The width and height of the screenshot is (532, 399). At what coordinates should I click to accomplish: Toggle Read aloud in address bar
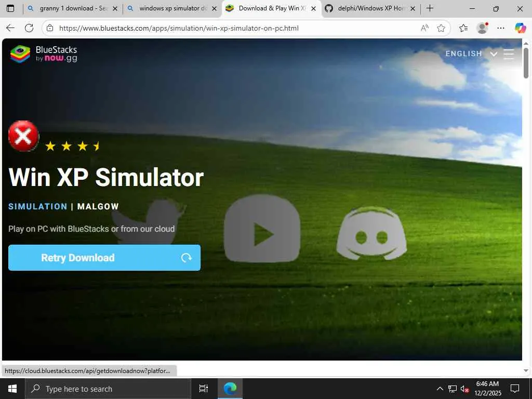pos(424,28)
